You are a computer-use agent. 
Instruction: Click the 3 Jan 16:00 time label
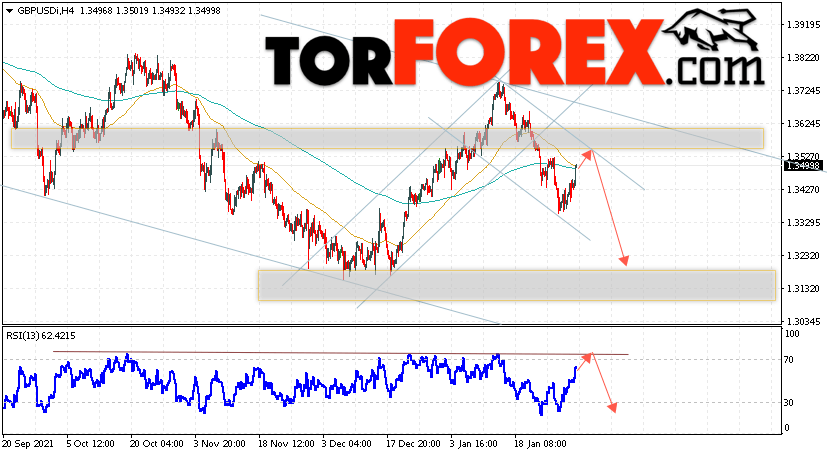pyautogui.click(x=474, y=444)
